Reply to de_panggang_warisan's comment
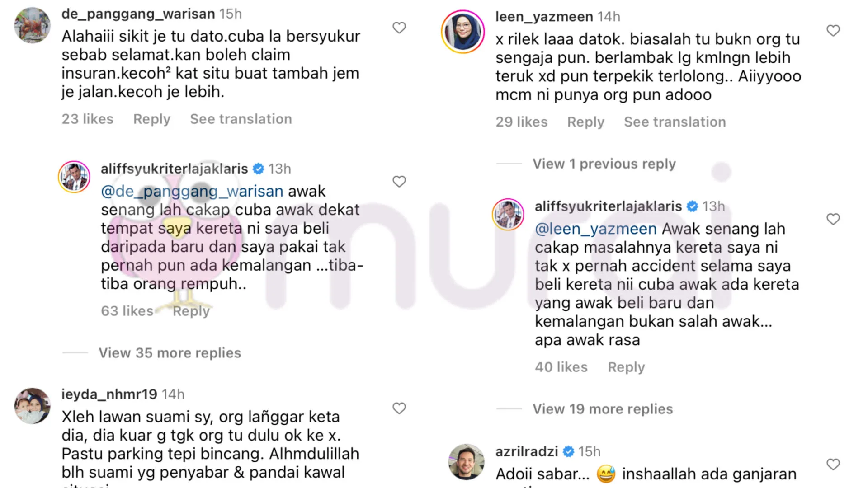 [x=151, y=119]
